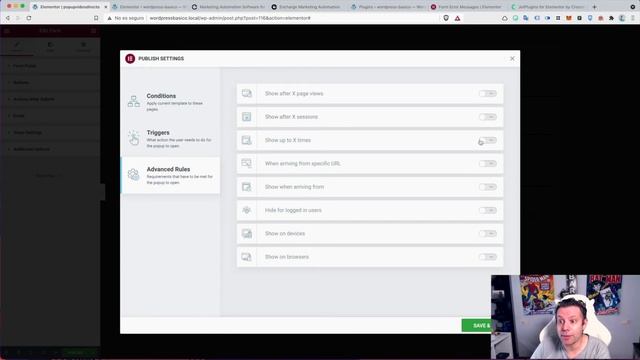Open the Content tab in Elementor panel

tap(17, 47)
